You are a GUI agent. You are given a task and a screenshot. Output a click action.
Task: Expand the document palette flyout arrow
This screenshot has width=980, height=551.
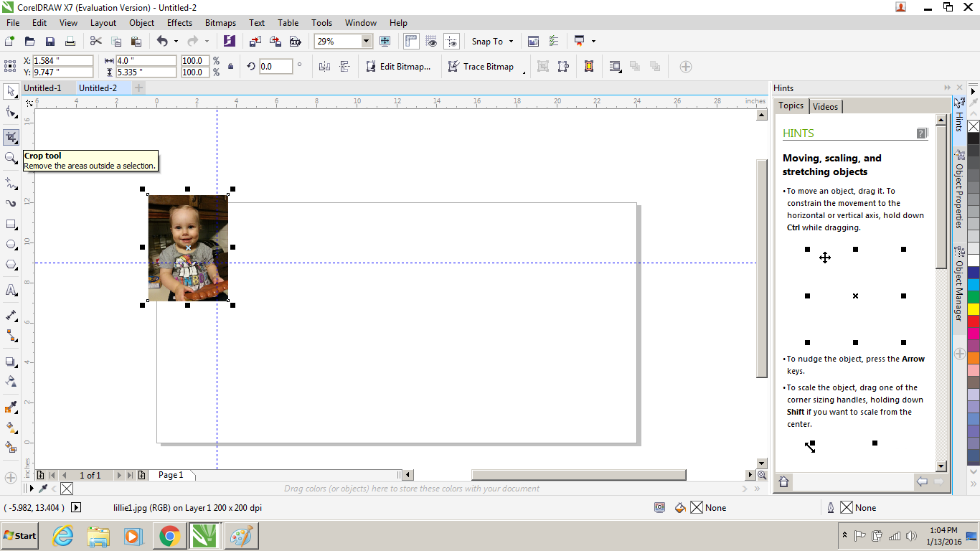coord(30,489)
